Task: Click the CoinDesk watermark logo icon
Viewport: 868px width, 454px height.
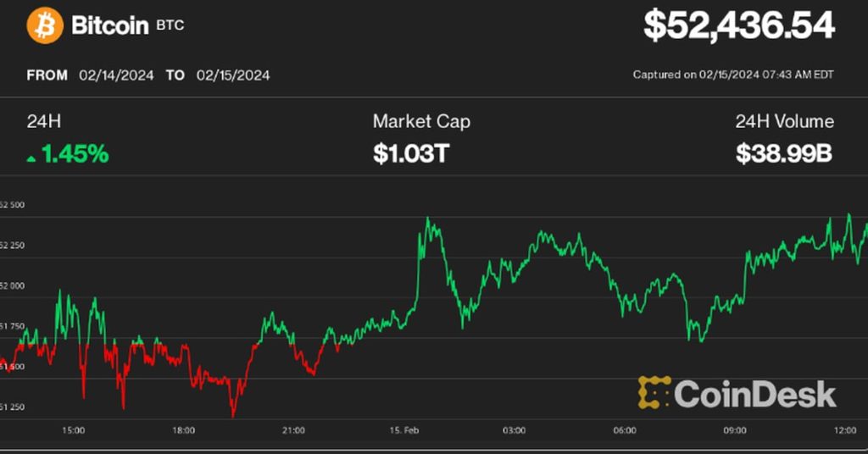Action: point(654,393)
